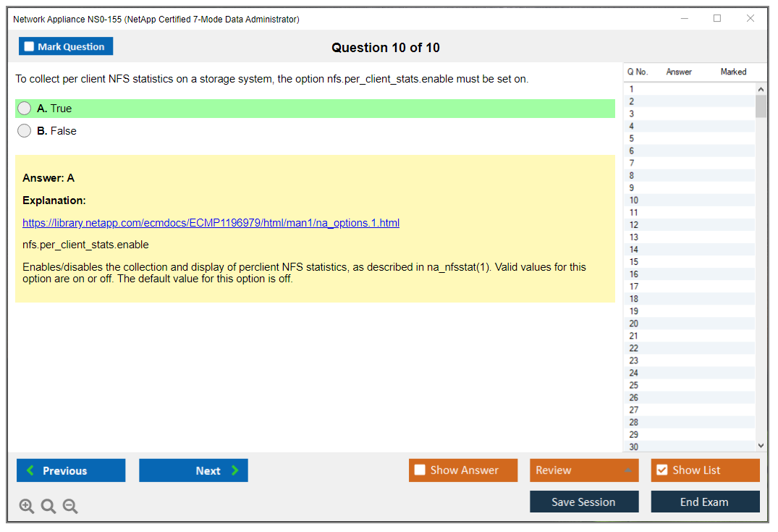The image size is (778, 532).
Task: Open the library.netapp.com explanation link
Action: point(211,223)
